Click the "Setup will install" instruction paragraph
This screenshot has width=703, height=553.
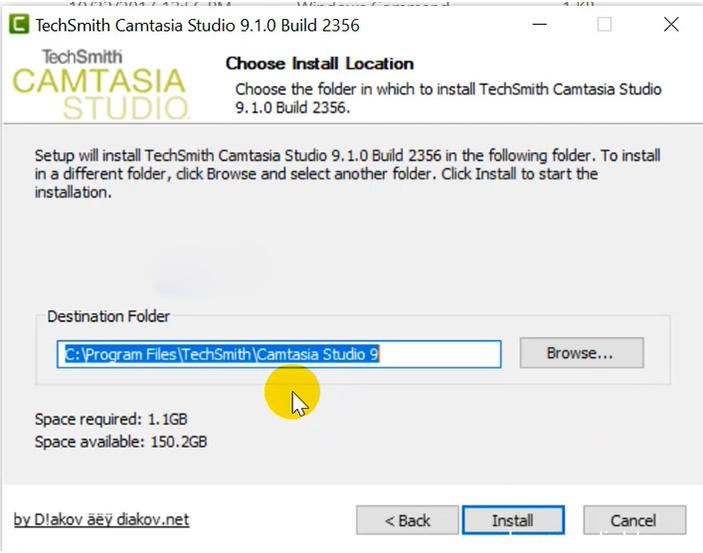(x=347, y=173)
